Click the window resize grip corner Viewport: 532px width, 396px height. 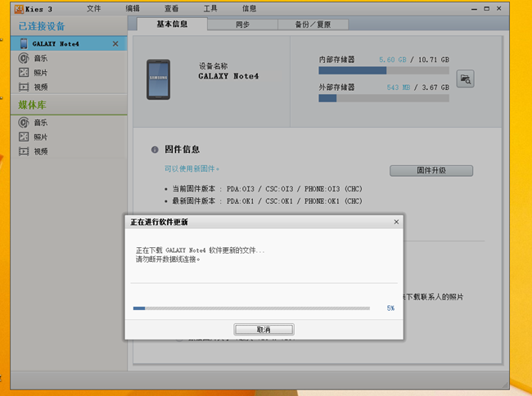(505, 385)
